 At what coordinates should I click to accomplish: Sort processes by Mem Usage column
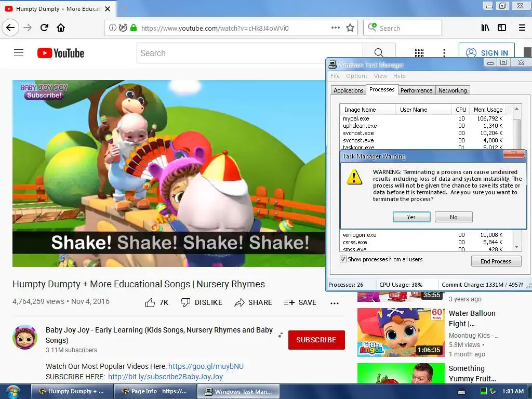[x=488, y=110]
